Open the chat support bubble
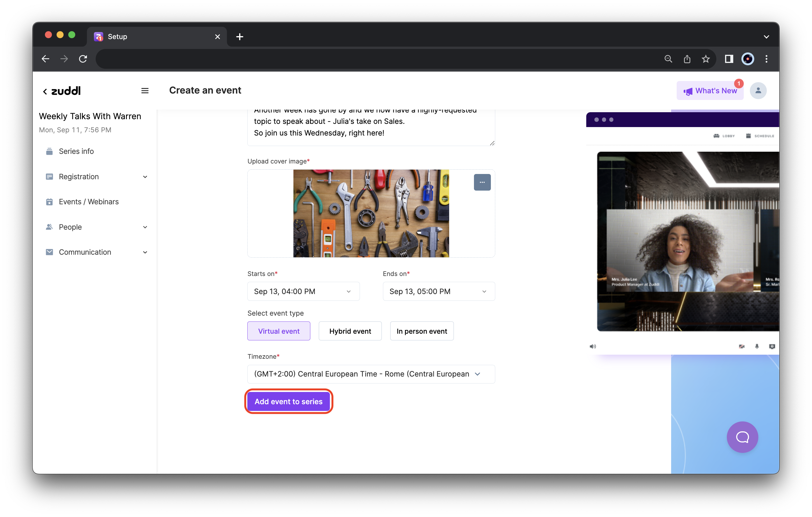Image resolution: width=812 pixels, height=517 pixels. [x=742, y=437]
